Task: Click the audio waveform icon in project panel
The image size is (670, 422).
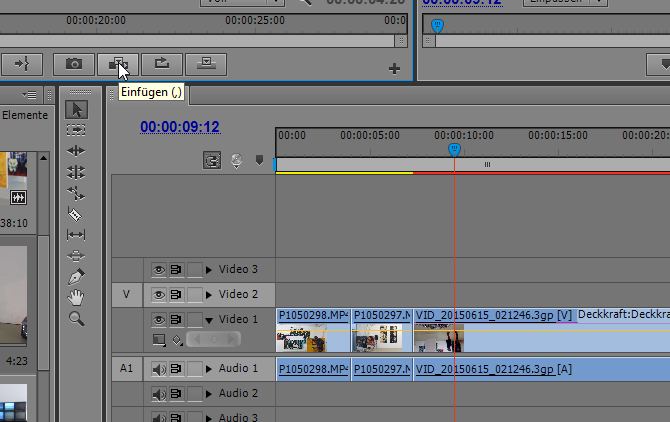Action: [x=18, y=198]
